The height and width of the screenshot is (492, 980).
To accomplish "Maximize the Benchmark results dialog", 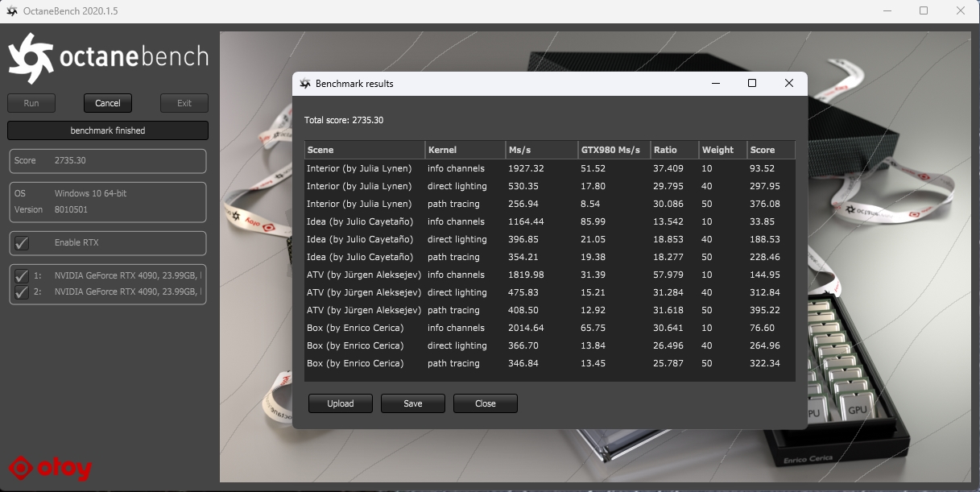I will pyautogui.click(x=752, y=83).
